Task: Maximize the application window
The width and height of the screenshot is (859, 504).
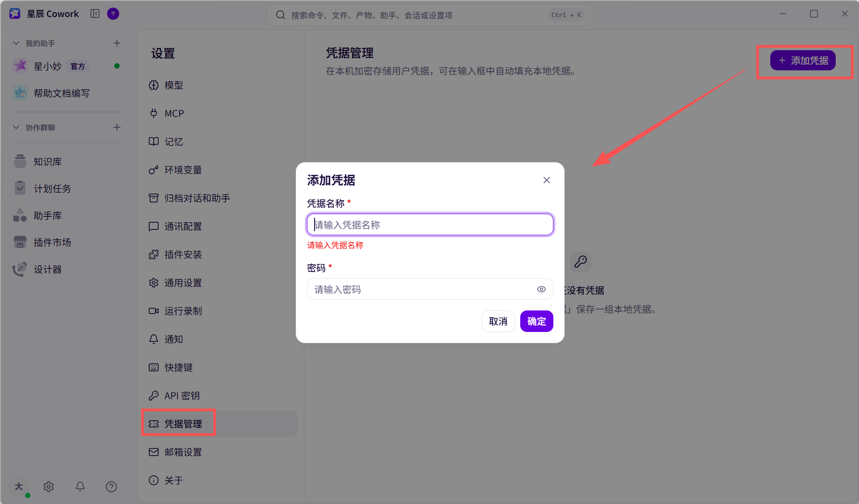Action: coord(814,14)
